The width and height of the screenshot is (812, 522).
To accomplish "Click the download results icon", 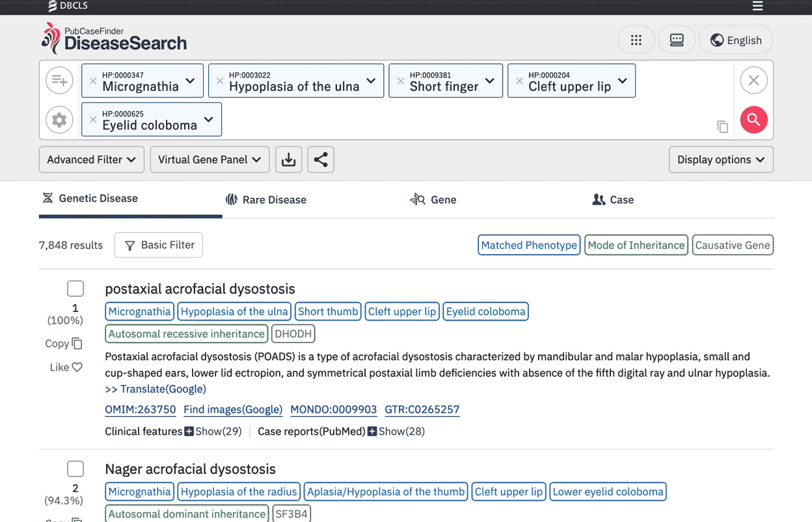I will (289, 160).
